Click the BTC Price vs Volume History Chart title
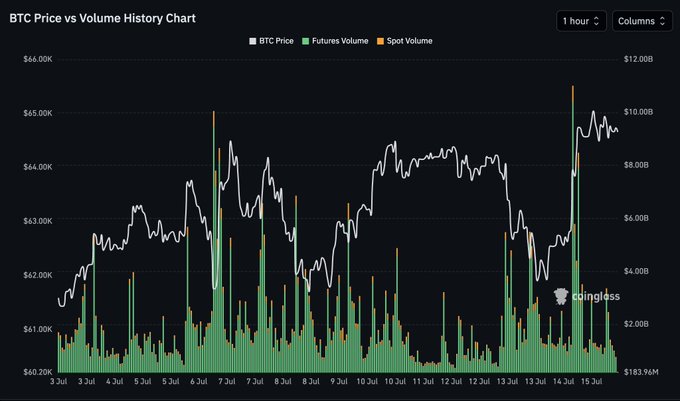 coord(102,18)
